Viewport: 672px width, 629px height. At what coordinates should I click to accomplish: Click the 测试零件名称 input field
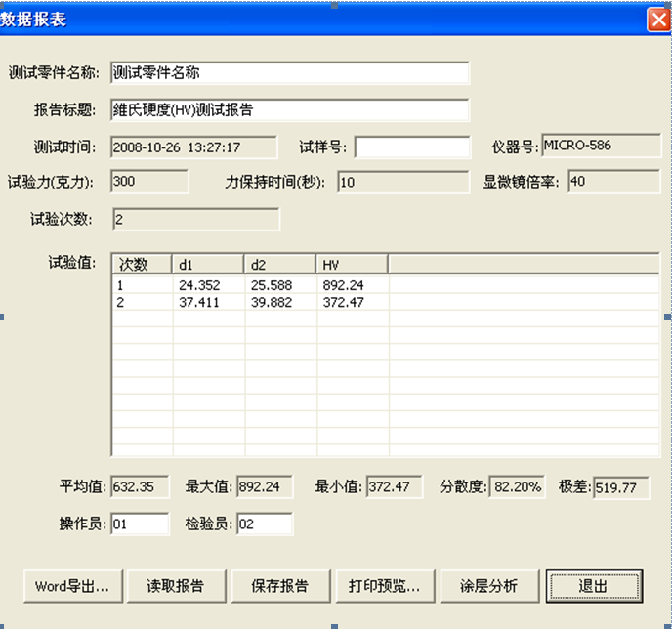pos(289,73)
